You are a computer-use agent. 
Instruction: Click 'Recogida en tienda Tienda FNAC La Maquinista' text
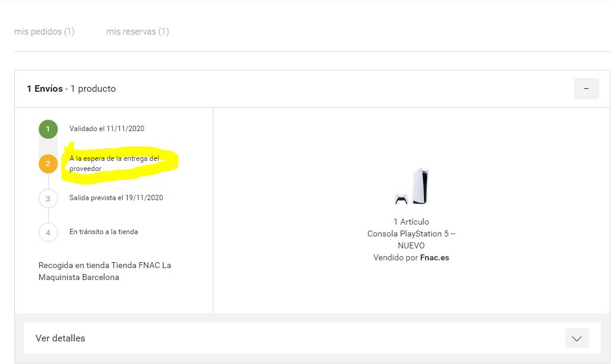(104, 271)
